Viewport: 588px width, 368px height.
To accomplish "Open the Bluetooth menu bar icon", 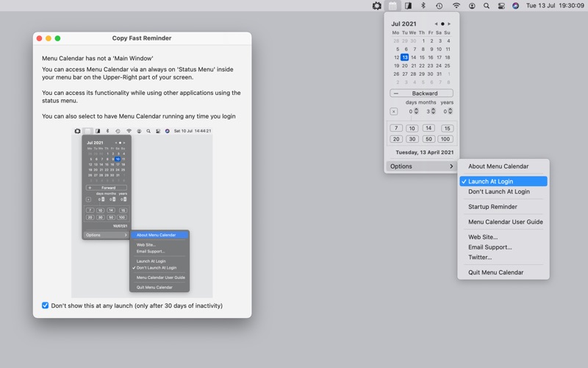I will click(423, 6).
